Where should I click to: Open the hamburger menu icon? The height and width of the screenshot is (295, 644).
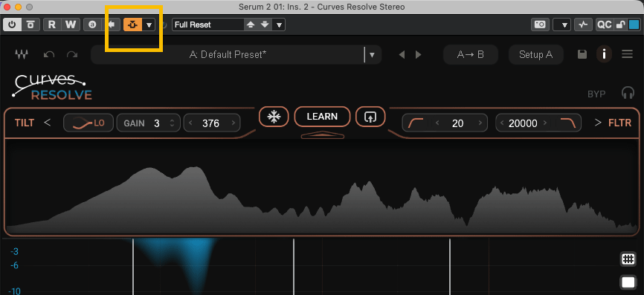coord(627,54)
